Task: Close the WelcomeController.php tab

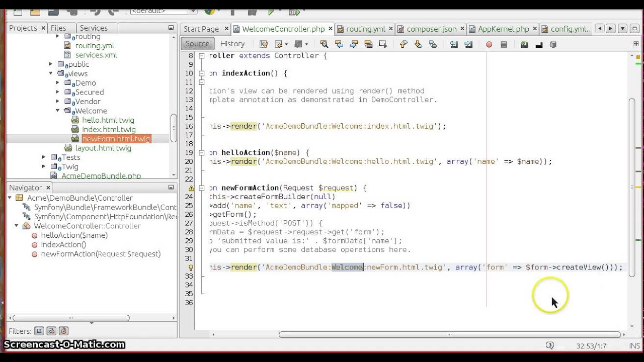Action: [330, 29]
